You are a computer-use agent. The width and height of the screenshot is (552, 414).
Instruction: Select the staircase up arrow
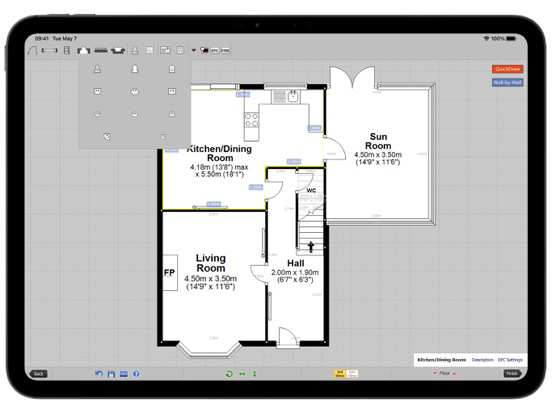[x=310, y=247]
